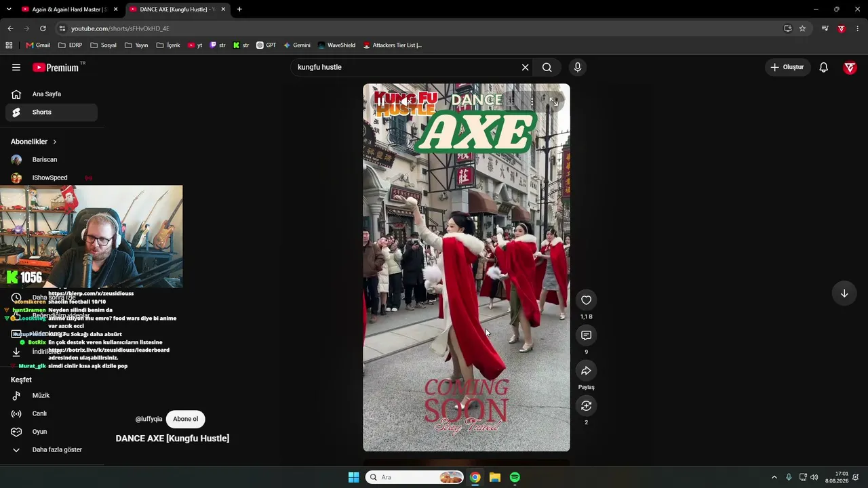Open the Chrome profile avatar

(842, 28)
